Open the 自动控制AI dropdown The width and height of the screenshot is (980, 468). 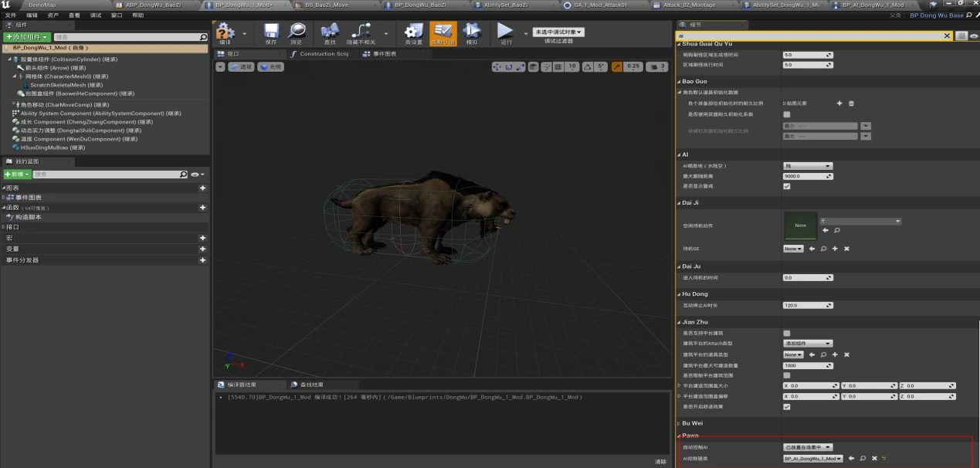pyautogui.click(x=808, y=447)
